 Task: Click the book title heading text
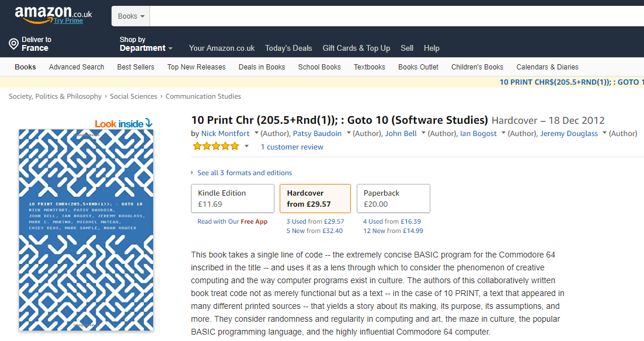point(339,120)
